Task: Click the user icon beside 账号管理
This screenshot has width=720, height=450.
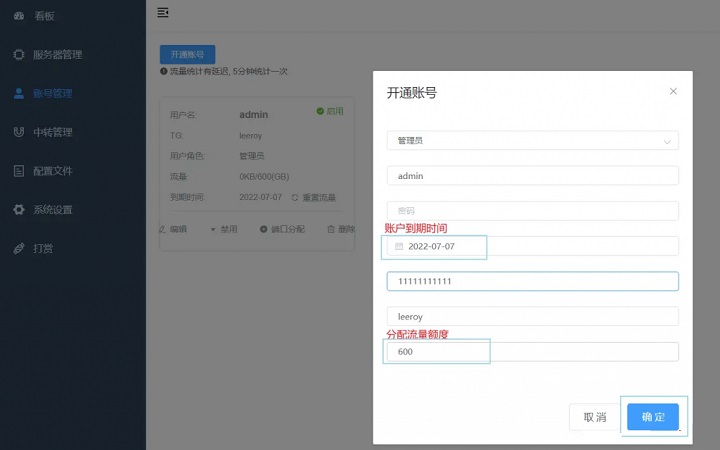Action: click(x=19, y=93)
